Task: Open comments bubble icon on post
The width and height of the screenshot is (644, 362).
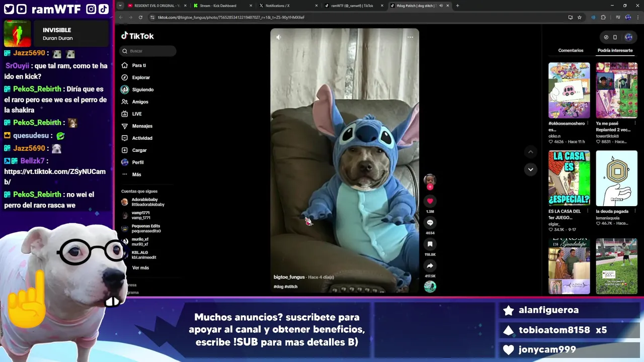Action: pos(430,223)
